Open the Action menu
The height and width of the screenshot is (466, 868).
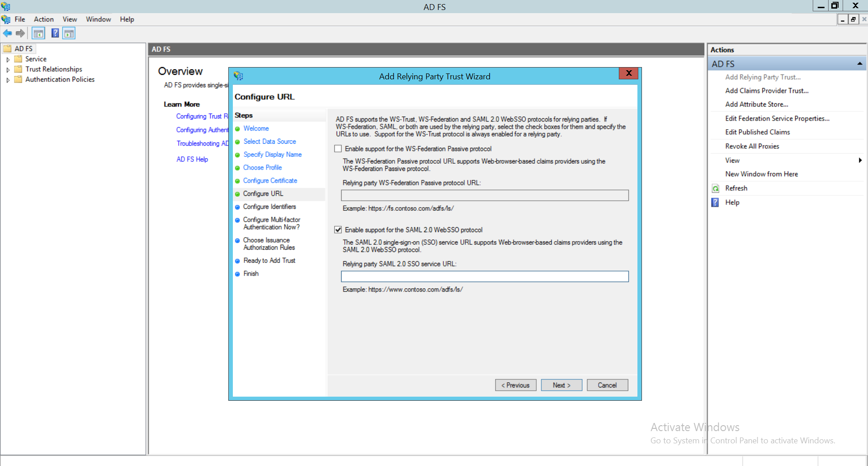pyautogui.click(x=43, y=19)
